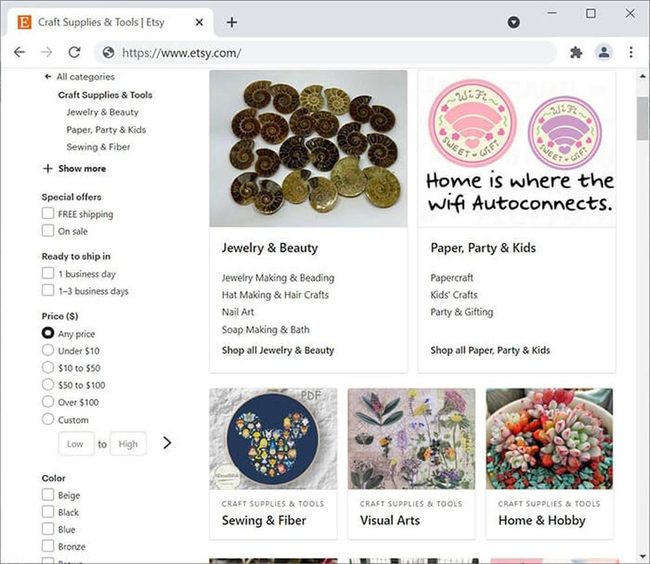
Task: Check the Blue color filter
Action: (48, 529)
